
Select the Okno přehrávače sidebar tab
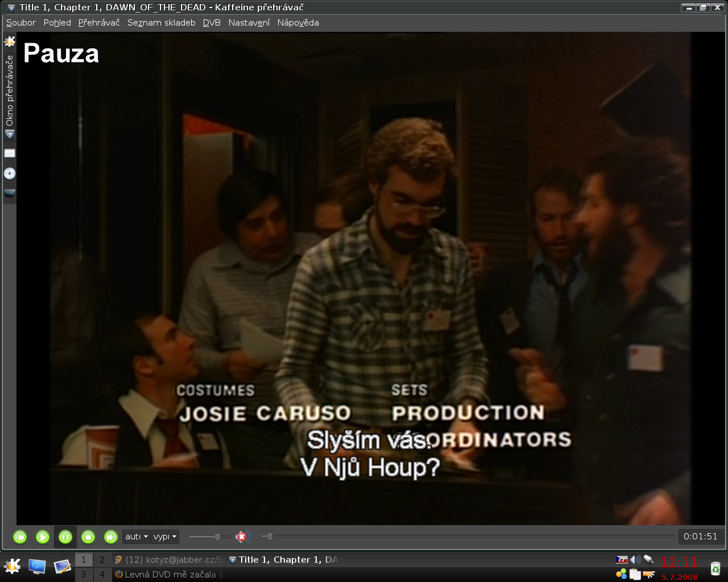10,97
